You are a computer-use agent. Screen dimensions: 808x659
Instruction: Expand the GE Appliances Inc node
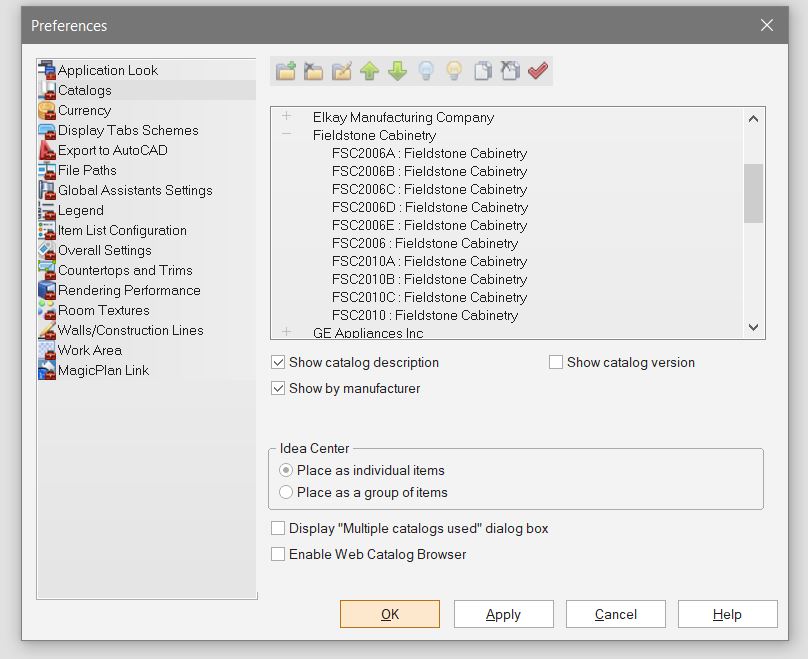[287, 332]
